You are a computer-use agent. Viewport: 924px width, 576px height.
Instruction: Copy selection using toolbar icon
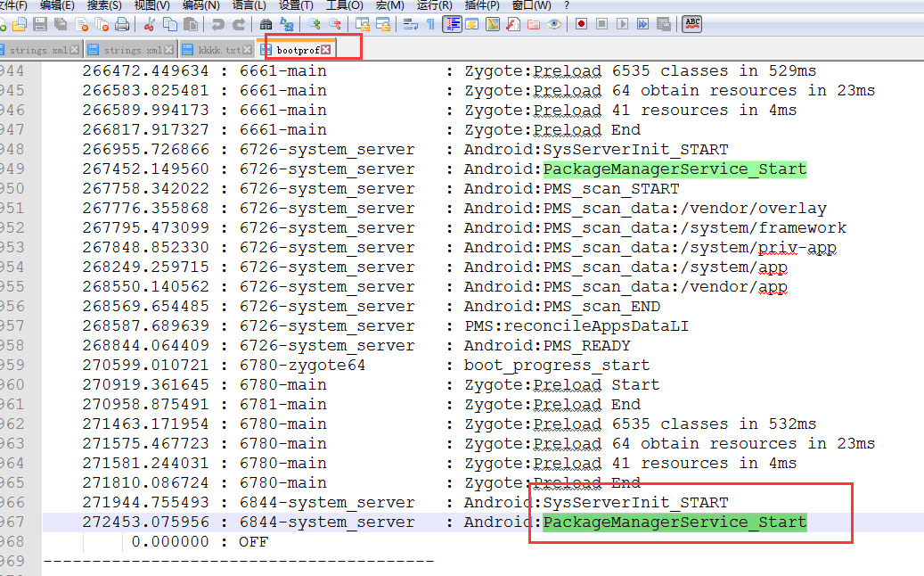point(169,24)
